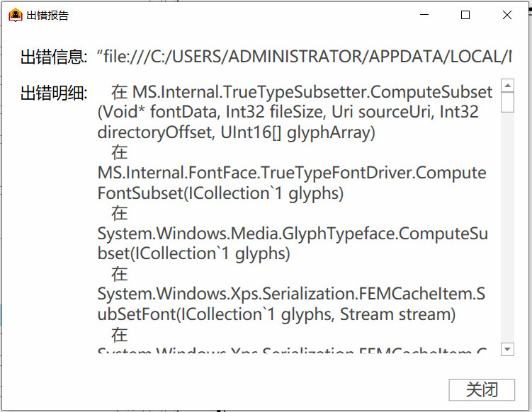The height and width of the screenshot is (412, 532).
Task: Click the 关闭 button
Action: 482,390
